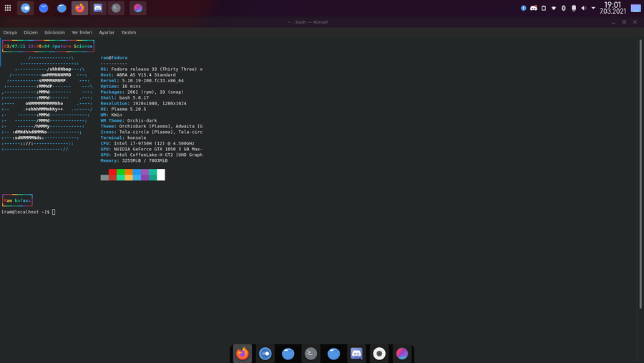Open the clipboard tray icon
Screen dimensions: 644x363
click(543, 8)
